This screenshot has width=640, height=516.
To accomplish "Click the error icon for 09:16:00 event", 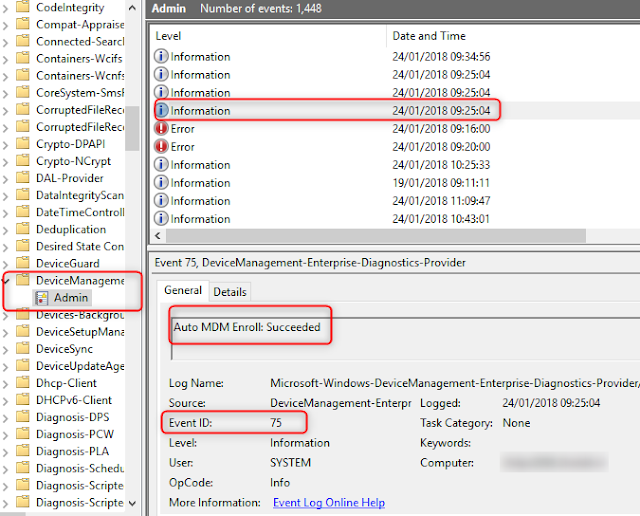I will [x=161, y=128].
